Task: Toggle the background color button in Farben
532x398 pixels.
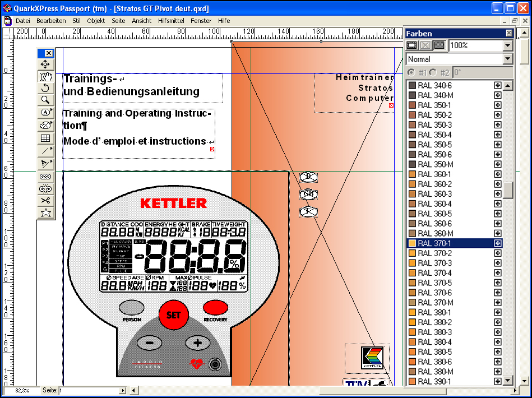Action: point(440,45)
